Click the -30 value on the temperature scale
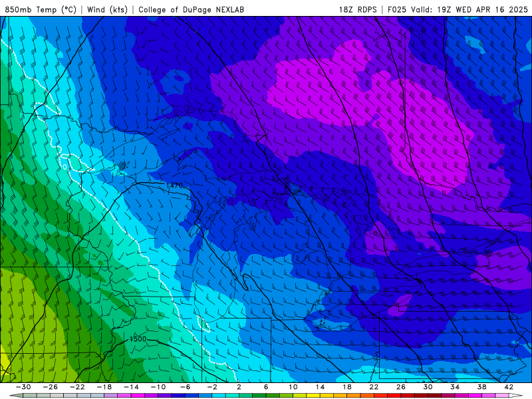532x399 pixels. click(23, 387)
